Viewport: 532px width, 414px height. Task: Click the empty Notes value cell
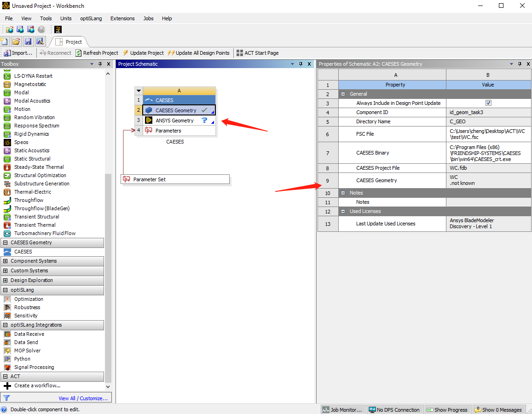488,202
